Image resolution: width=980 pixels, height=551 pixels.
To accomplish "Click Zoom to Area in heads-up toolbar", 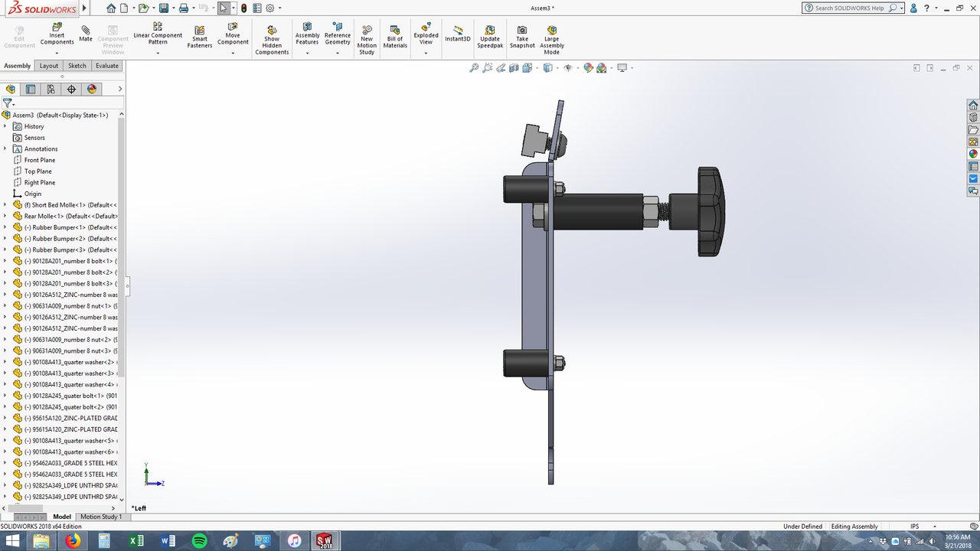I will 487,68.
